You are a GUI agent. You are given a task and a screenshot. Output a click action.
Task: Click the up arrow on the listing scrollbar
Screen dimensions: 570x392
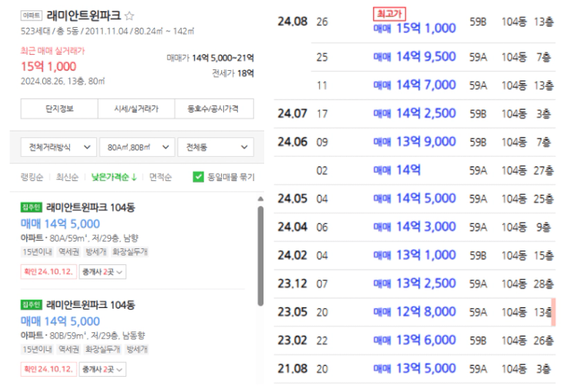[261, 199]
